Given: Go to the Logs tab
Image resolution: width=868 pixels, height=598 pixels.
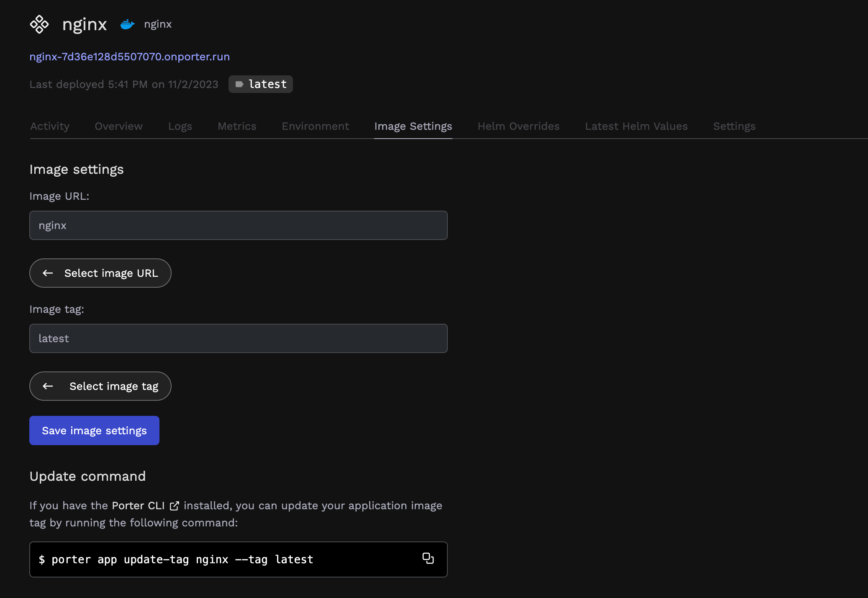Looking at the screenshot, I should [180, 126].
